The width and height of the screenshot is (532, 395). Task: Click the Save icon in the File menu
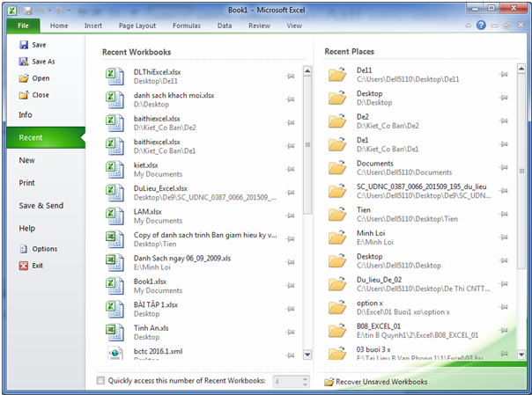click(24, 45)
